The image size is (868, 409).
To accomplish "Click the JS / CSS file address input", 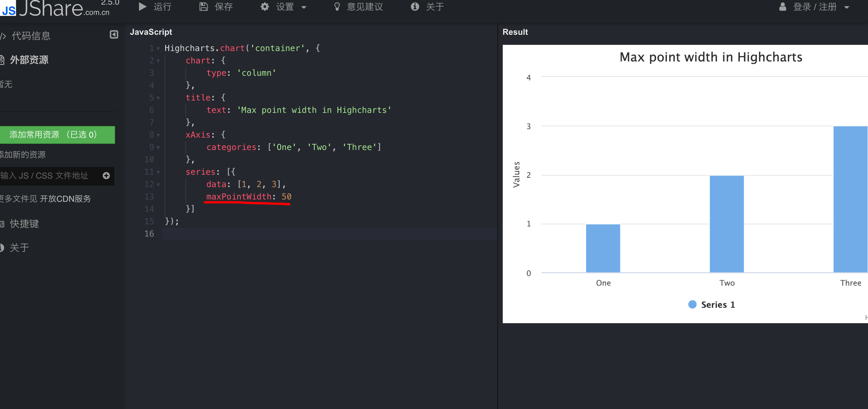I will click(x=50, y=176).
